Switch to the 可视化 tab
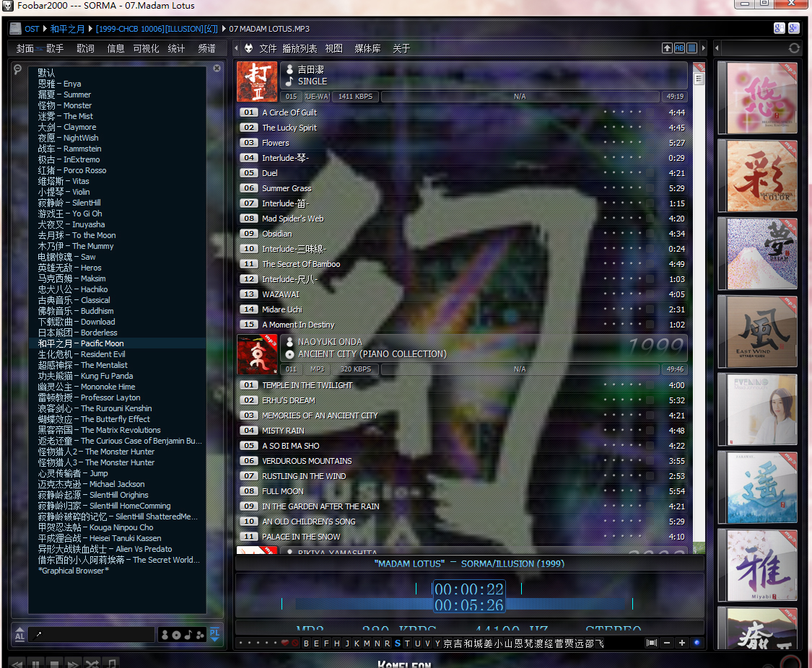 146,48
